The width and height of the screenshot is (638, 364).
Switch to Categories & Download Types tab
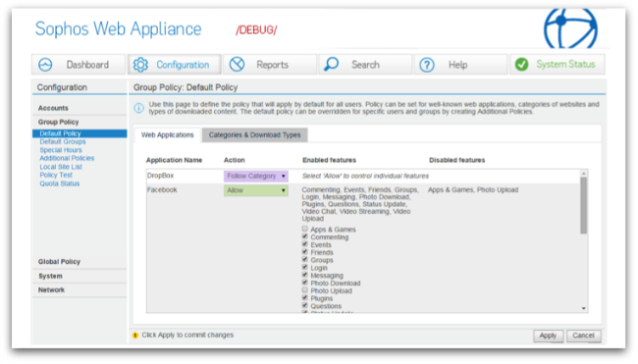(255, 135)
